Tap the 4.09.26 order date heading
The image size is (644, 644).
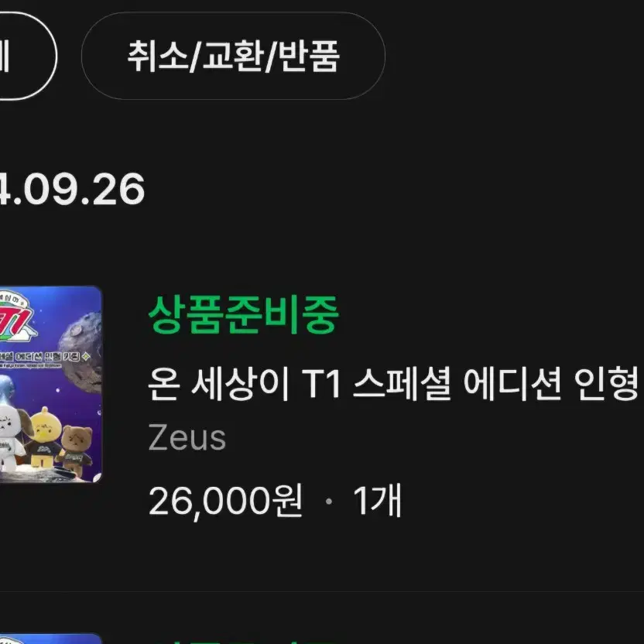[72, 189]
